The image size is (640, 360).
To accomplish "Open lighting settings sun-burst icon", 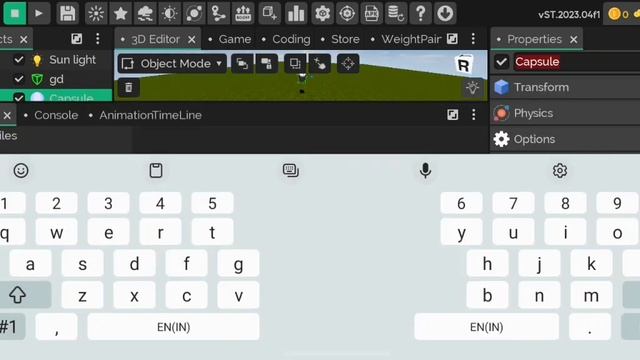I will 96,13.
